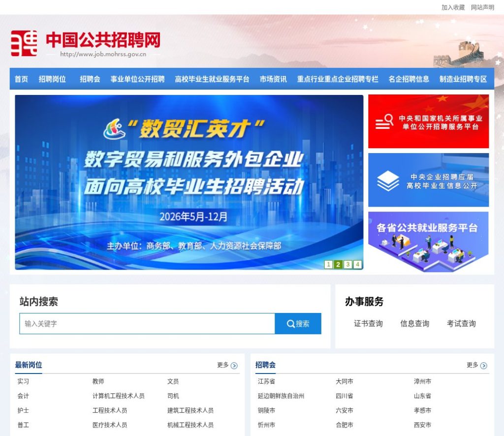This screenshot has height=436, width=504.
Task: Open 医疗技术人员 job link
Action: pyautogui.click(x=110, y=425)
